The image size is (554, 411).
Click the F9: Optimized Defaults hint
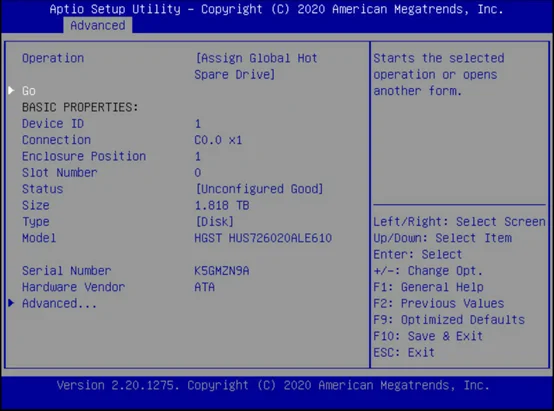click(449, 319)
